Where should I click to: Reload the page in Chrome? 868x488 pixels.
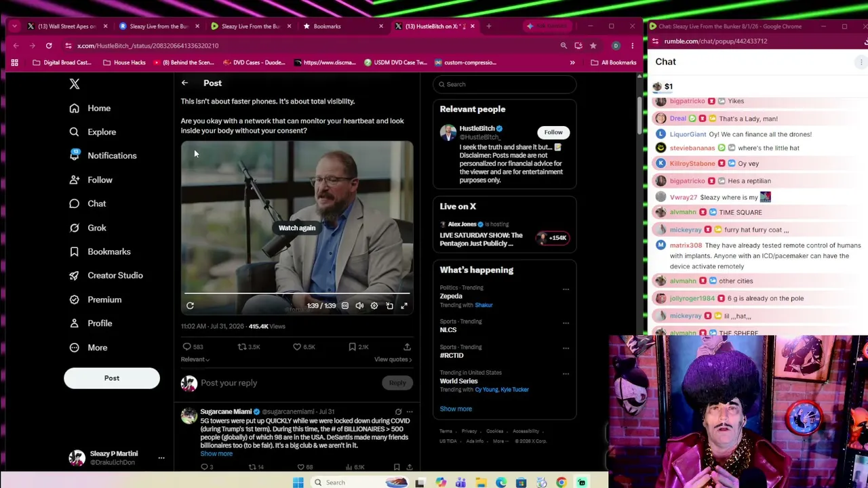(x=49, y=45)
